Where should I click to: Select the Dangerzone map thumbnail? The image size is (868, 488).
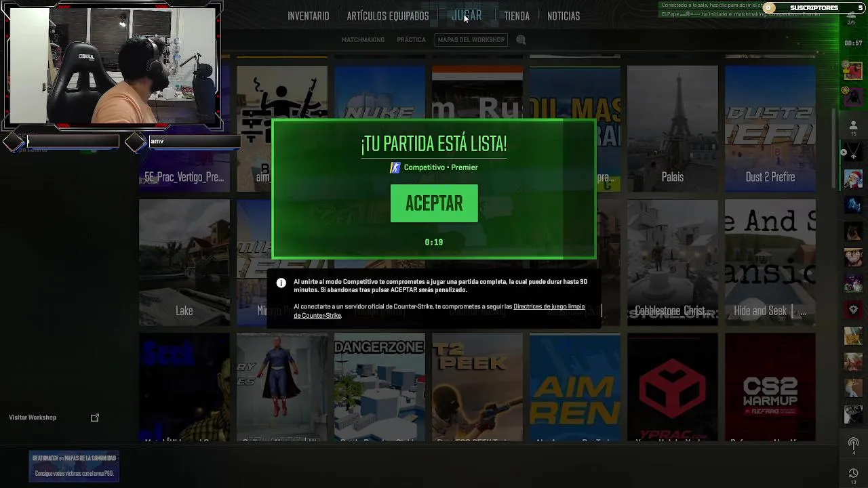[x=380, y=387]
